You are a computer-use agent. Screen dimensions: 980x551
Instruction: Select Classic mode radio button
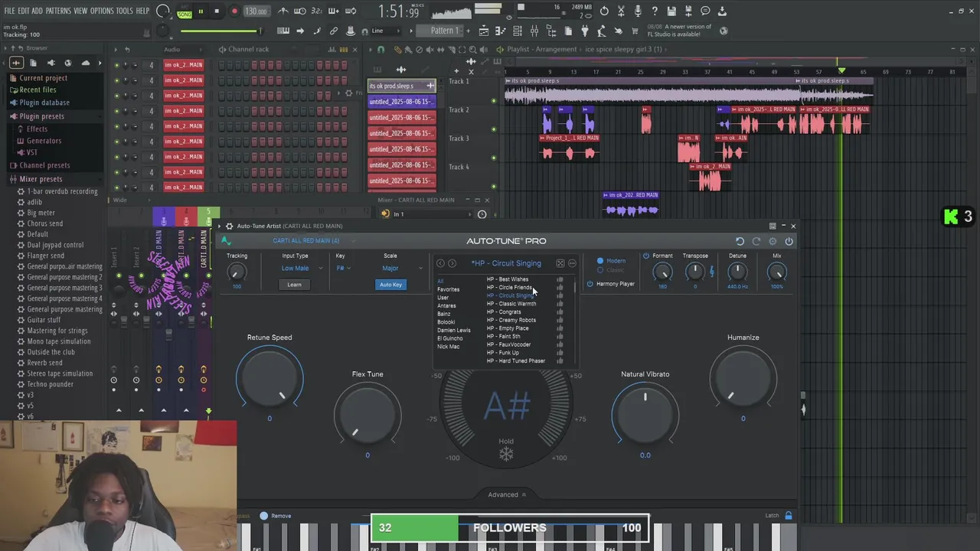pos(600,270)
